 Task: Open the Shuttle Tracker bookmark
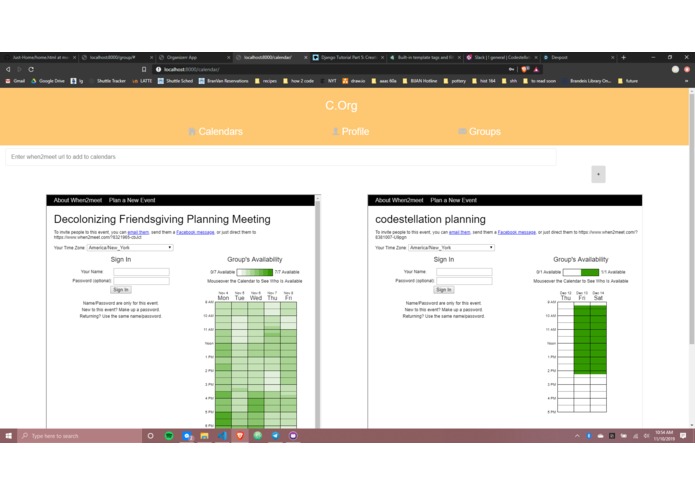[108, 81]
